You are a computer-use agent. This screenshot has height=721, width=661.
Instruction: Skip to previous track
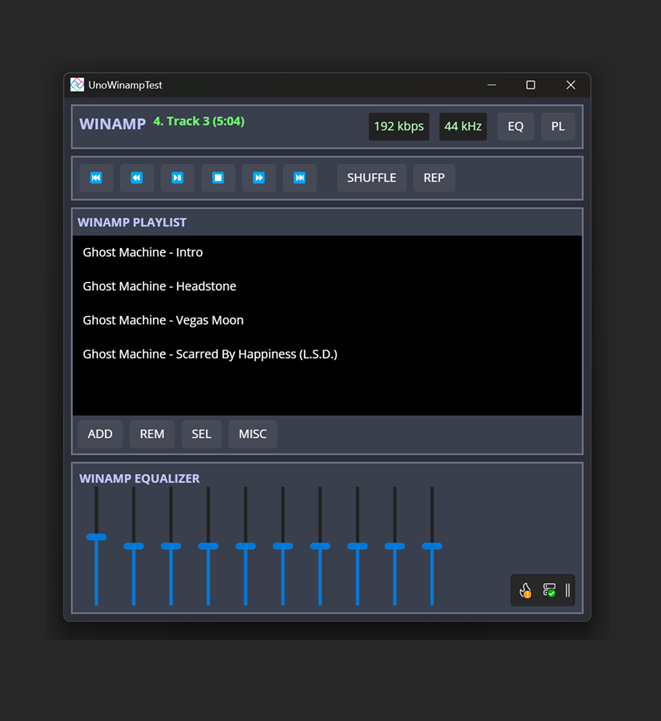tap(96, 178)
